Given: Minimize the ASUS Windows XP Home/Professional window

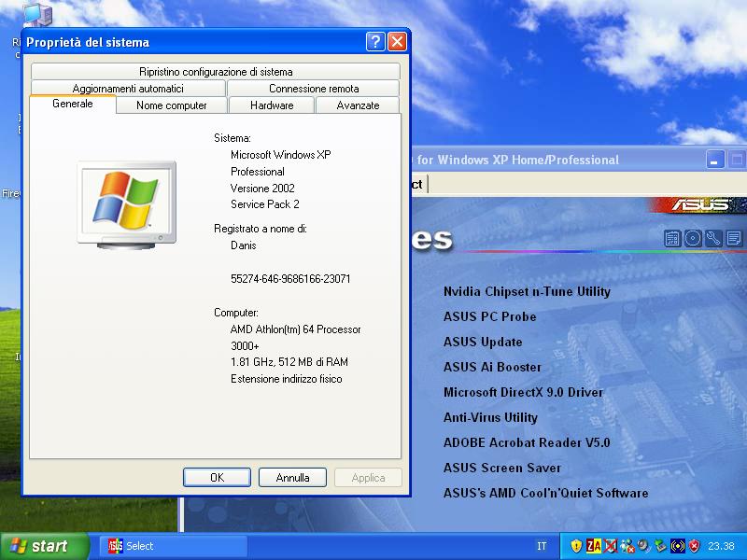Looking at the screenshot, I should 715,160.
